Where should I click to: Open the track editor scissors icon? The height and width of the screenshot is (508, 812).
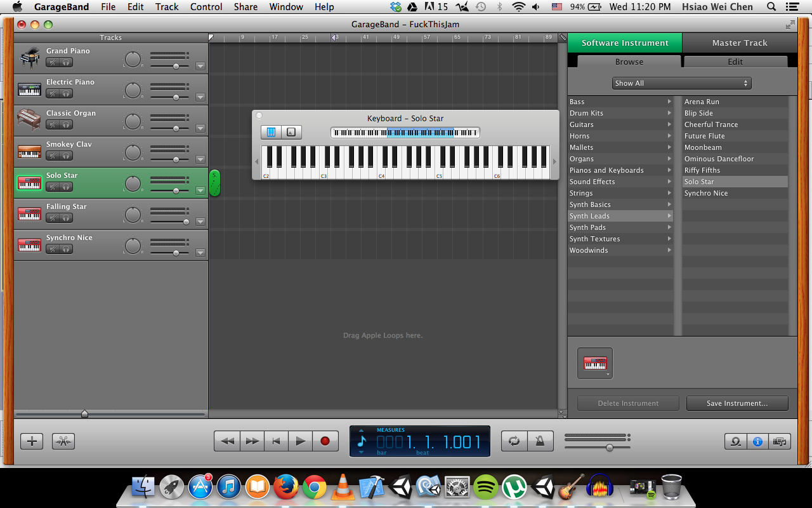[63, 441]
